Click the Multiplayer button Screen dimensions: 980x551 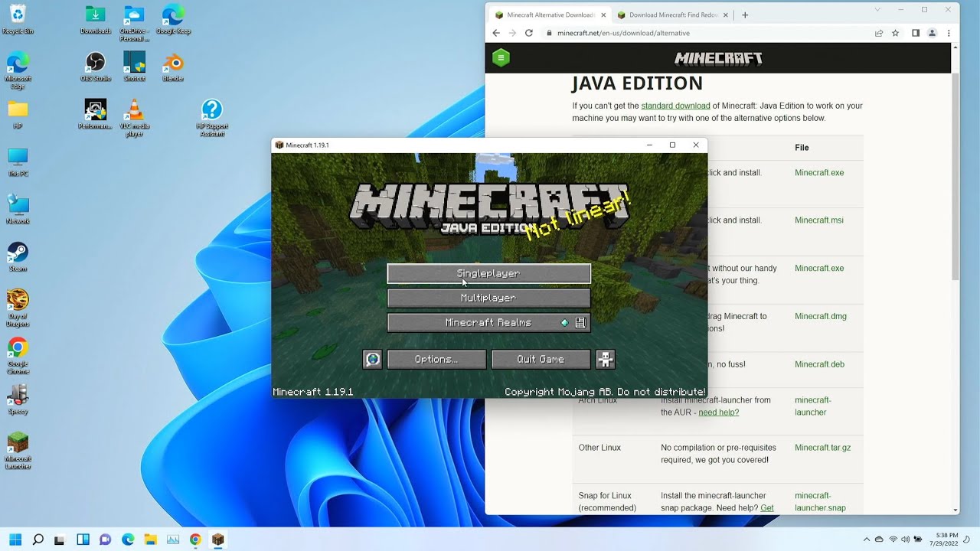pyautogui.click(x=488, y=298)
